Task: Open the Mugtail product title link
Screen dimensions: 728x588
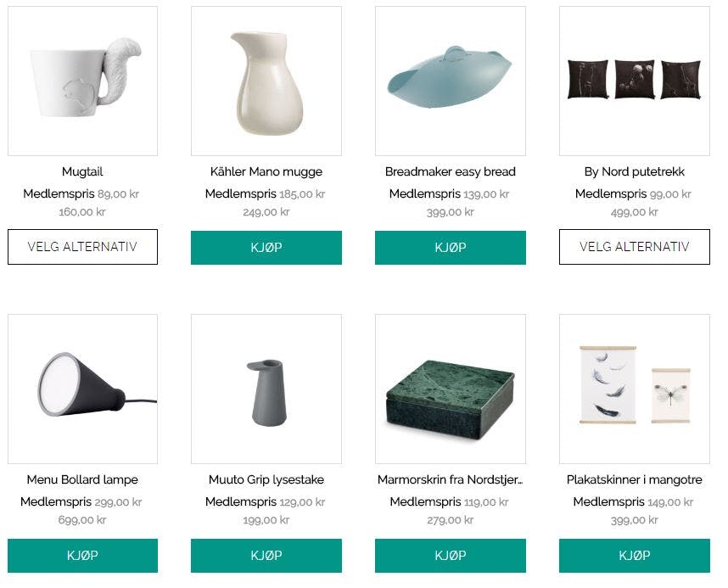Action: (82, 172)
